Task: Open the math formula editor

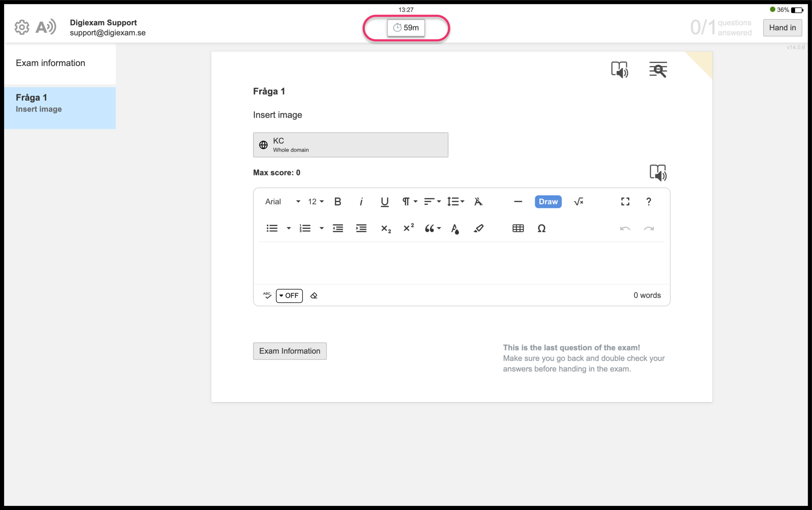Action: (578, 201)
